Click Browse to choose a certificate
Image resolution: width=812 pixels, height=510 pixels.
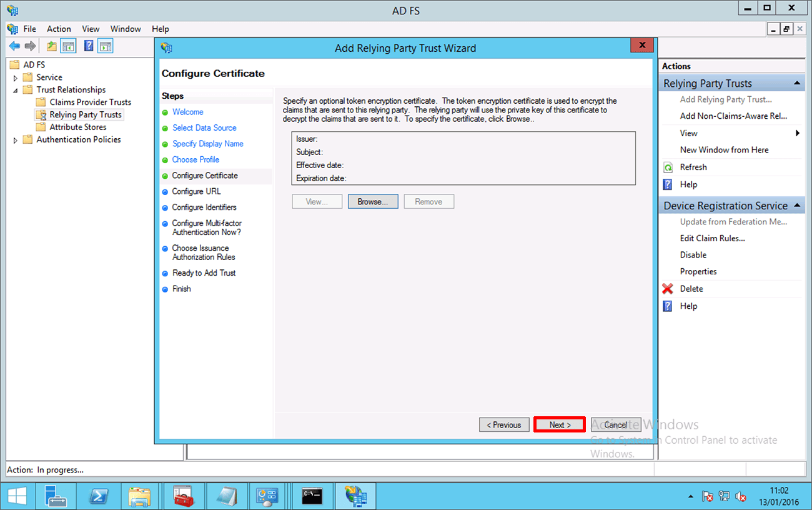(x=373, y=202)
